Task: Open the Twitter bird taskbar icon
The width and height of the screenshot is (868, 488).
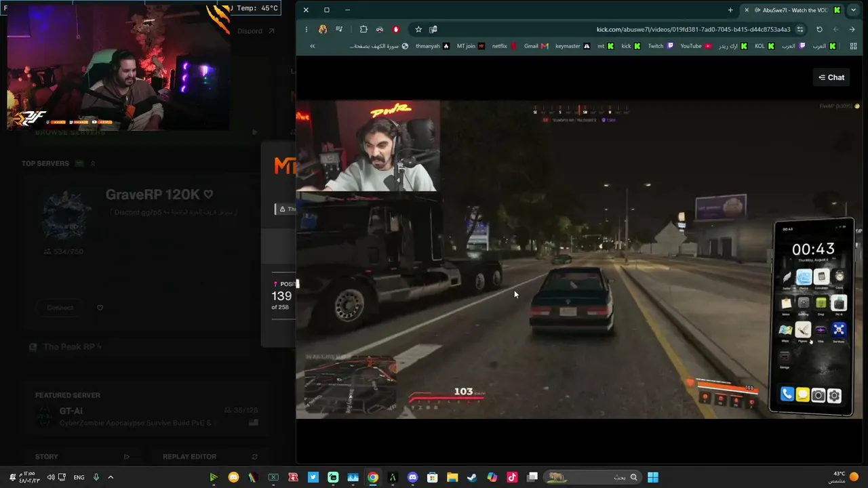Action: tap(313, 477)
